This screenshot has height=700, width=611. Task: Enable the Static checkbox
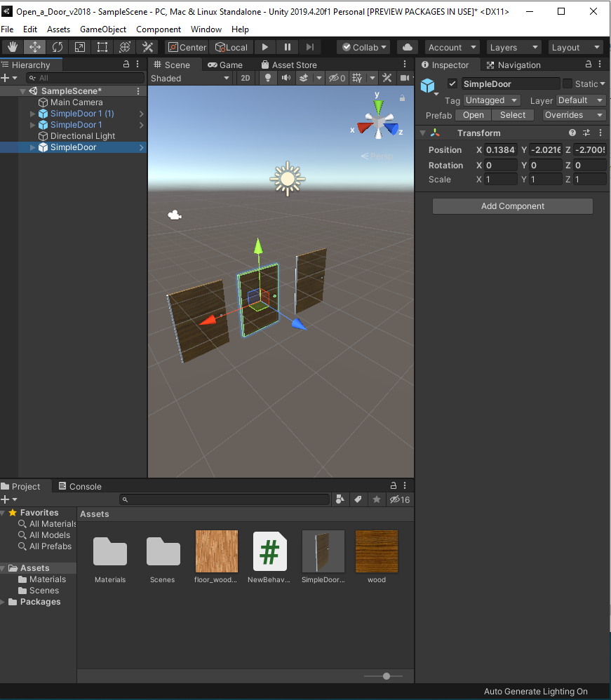tap(568, 83)
